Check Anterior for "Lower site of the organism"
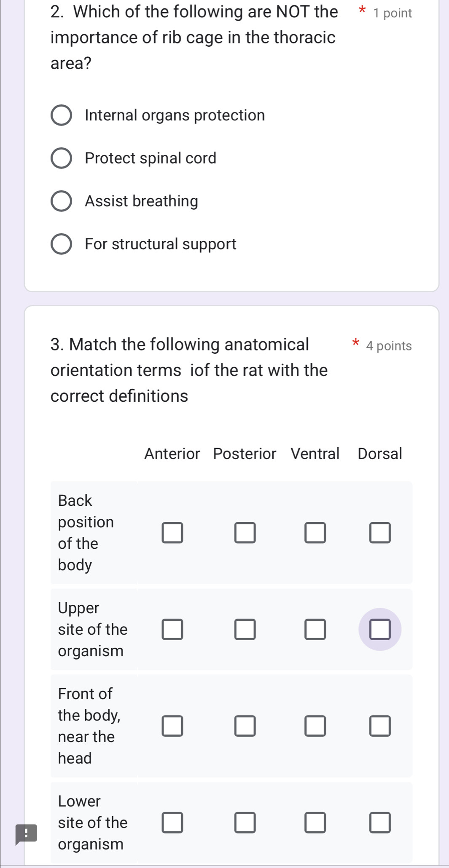The width and height of the screenshot is (449, 868). [x=173, y=823]
